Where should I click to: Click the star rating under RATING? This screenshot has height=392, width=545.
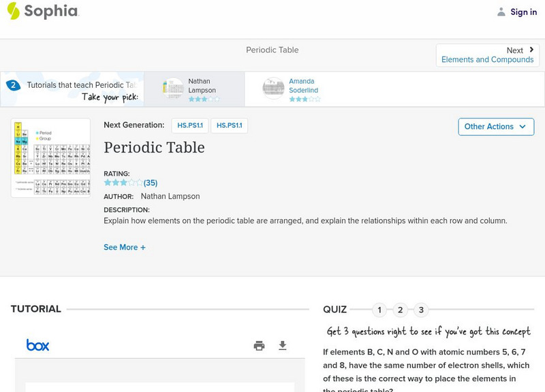(123, 182)
